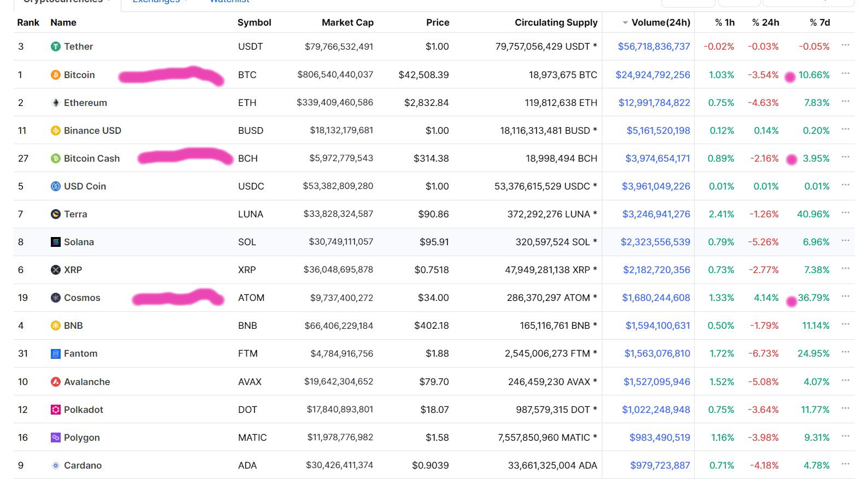The width and height of the screenshot is (868, 479).
Task: Click the Ethereum diamond logo icon
Action: click(x=55, y=103)
